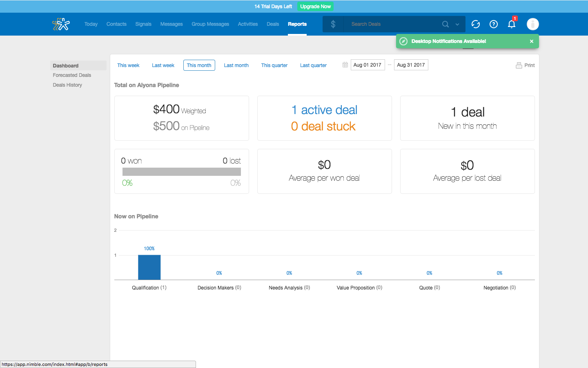Select the This week filter

click(x=128, y=65)
